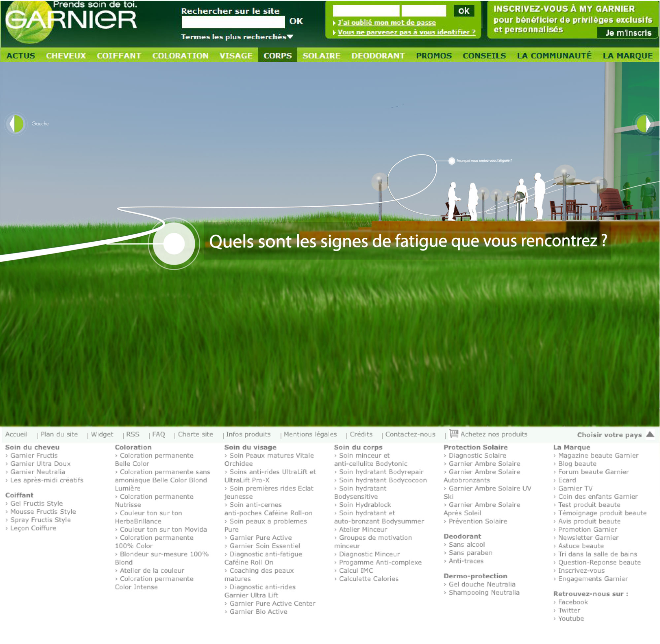
Task: Open the DEODORANT menu
Action: point(378,55)
